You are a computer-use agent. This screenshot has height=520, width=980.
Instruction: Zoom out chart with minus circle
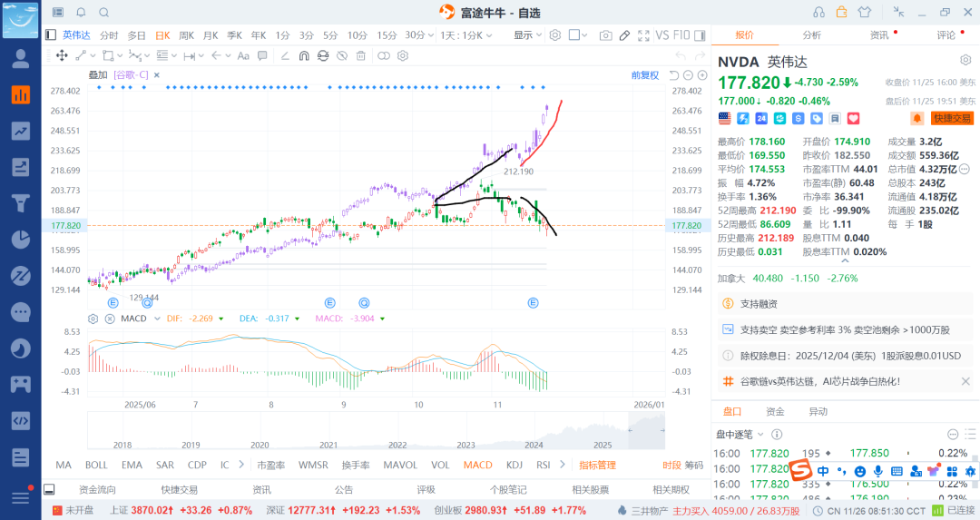(x=688, y=75)
